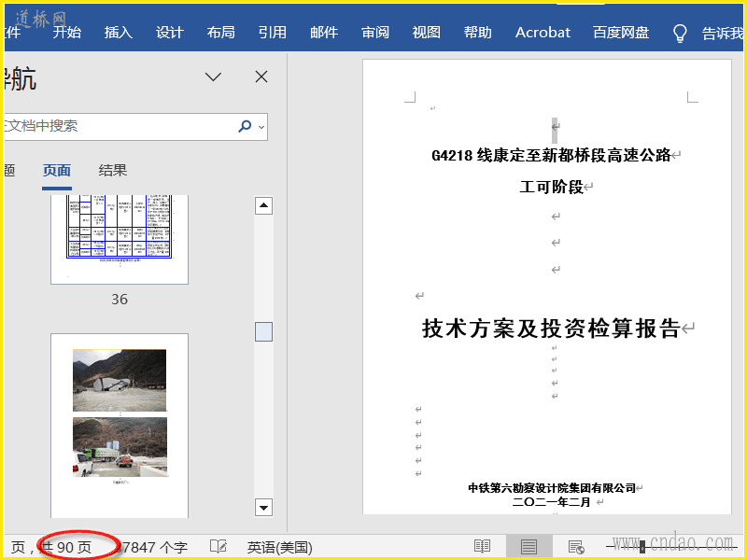Image resolution: width=747 pixels, height=560 pixels.
Task: Click the word count in status bar
Action: click(151, 547)
